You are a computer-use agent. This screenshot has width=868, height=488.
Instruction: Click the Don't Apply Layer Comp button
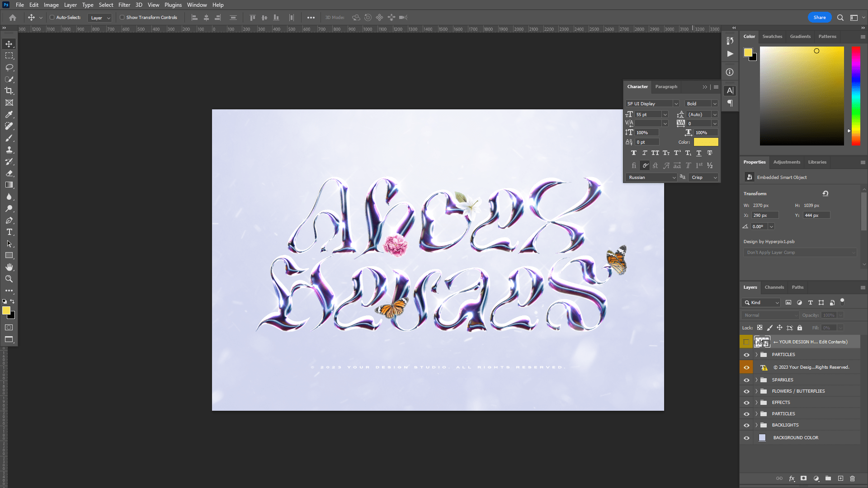pyautogui.click(x=800, y=252)
